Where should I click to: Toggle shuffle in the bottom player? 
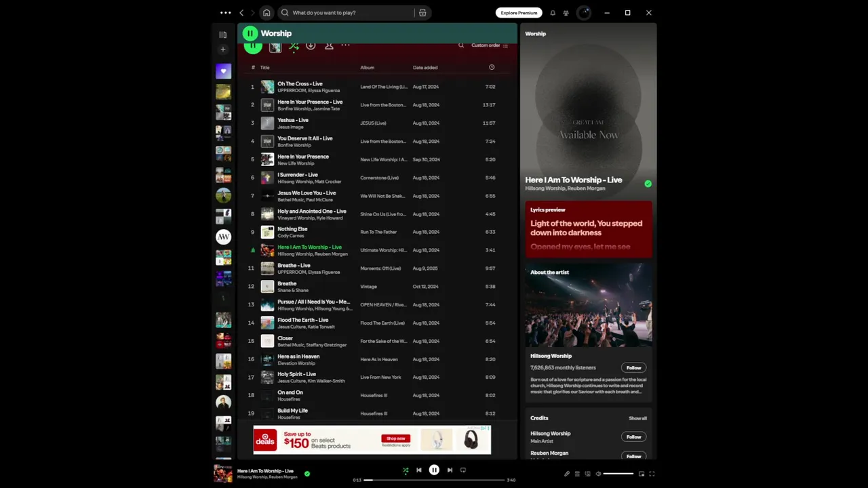[406, 470]
